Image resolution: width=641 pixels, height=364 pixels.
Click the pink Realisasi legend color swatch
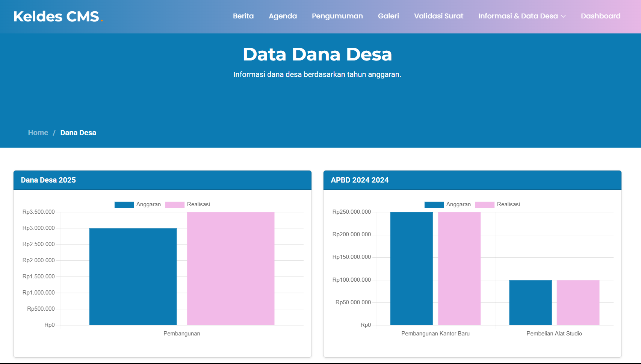point(175,204)
